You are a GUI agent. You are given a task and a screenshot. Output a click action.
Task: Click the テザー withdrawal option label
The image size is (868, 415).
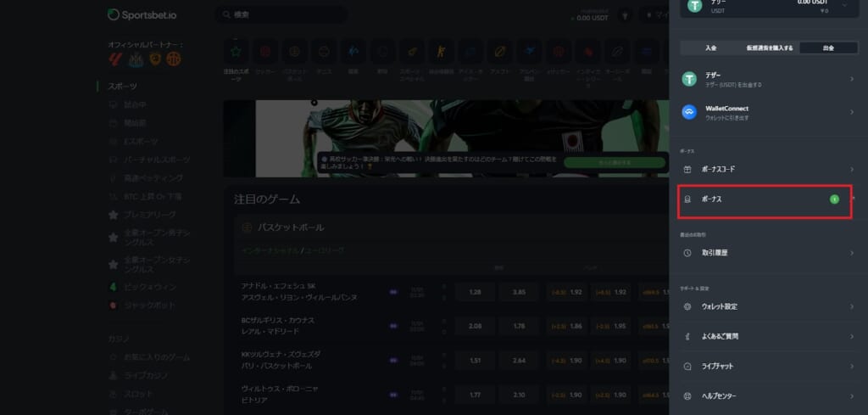coord(713,75)
